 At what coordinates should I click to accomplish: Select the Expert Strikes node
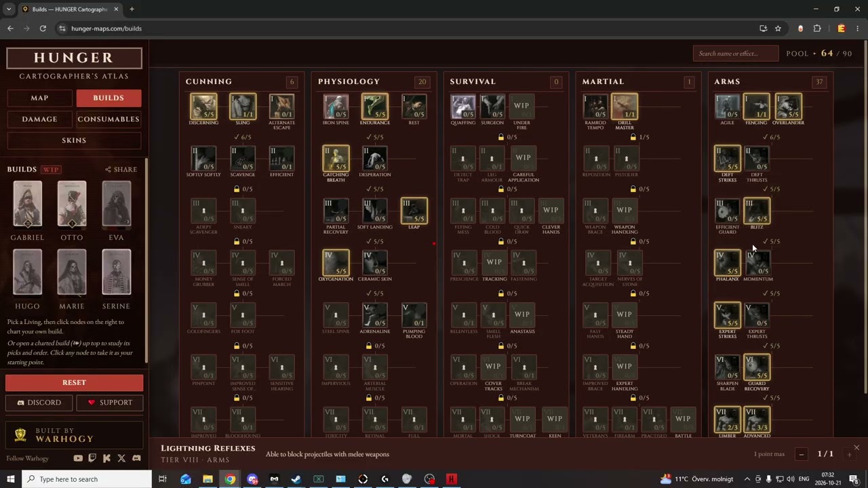[x=728, y=315]
